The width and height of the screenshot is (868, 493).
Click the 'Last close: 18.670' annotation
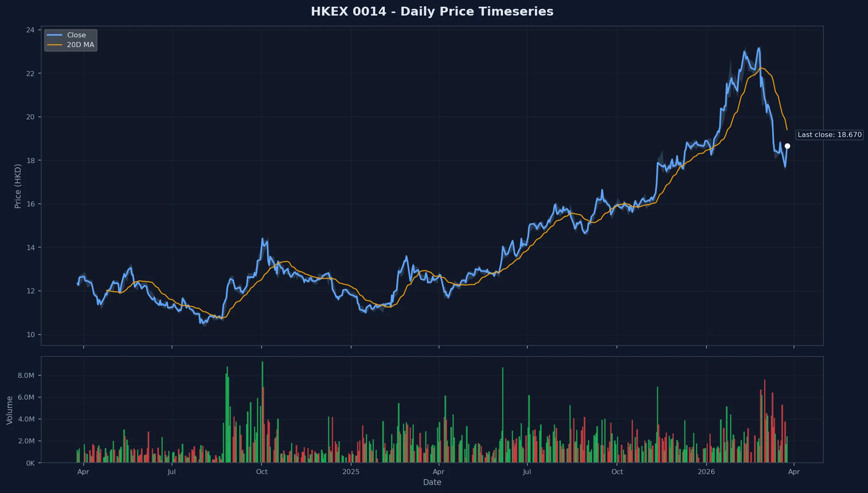click(x=829, y=135)
